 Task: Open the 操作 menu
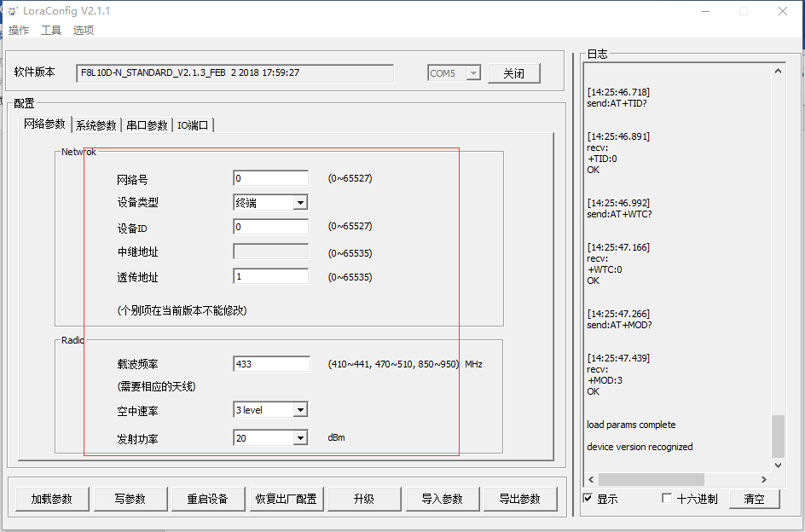click(x=19, y=31)
